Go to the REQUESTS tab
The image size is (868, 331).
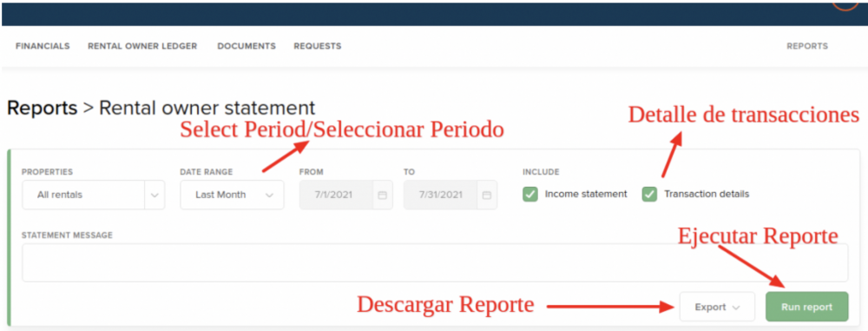[317, 46]
